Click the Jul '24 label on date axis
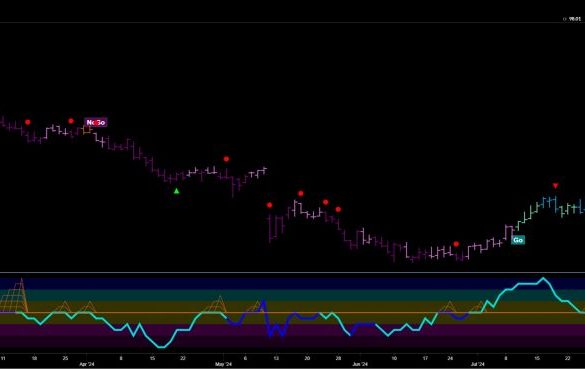Image resolution: width=585 pixels, height=369 pixels. (x=477, y=364)
